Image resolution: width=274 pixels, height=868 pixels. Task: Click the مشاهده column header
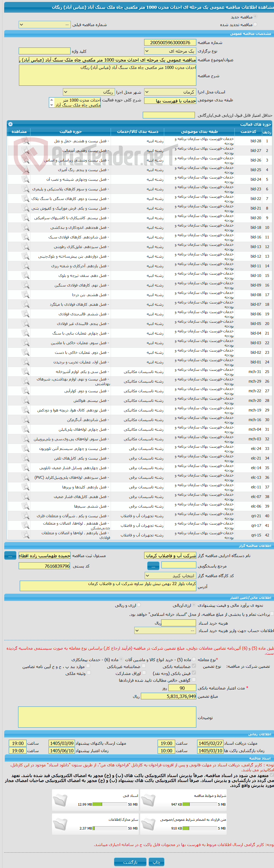(x=19, y=131)
